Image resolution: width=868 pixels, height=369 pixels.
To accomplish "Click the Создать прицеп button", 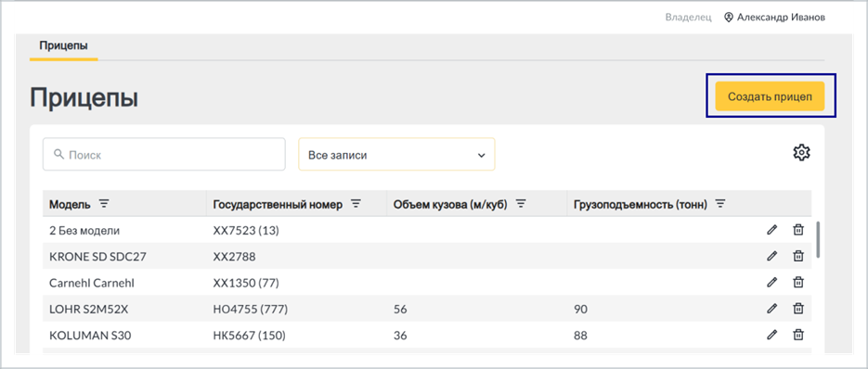I will [770, 96].
